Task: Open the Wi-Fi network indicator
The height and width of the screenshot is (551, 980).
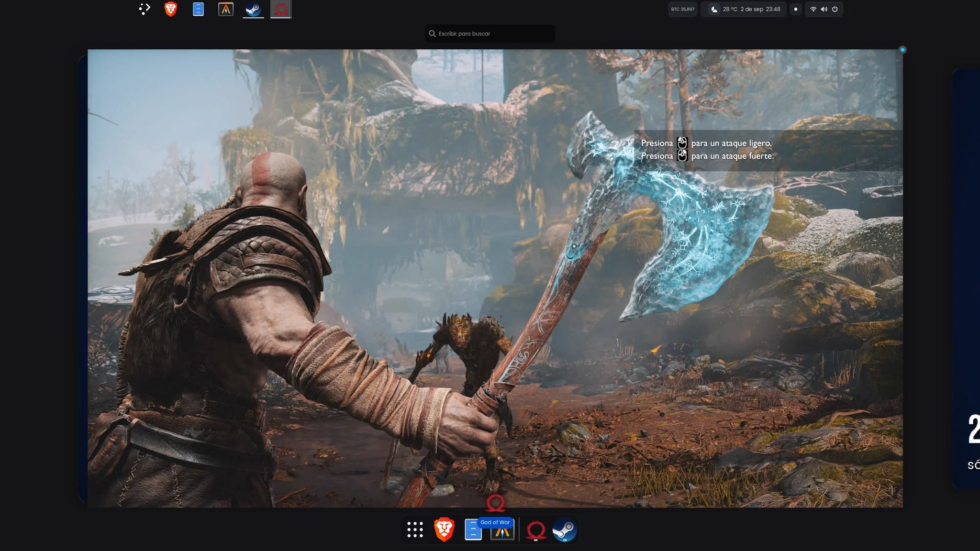Action: click(x=813, y=9)
